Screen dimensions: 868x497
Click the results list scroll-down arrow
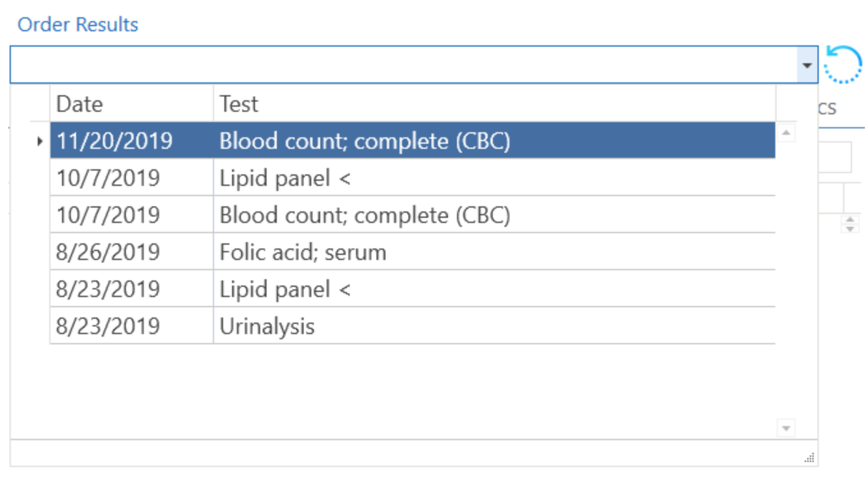786,428
